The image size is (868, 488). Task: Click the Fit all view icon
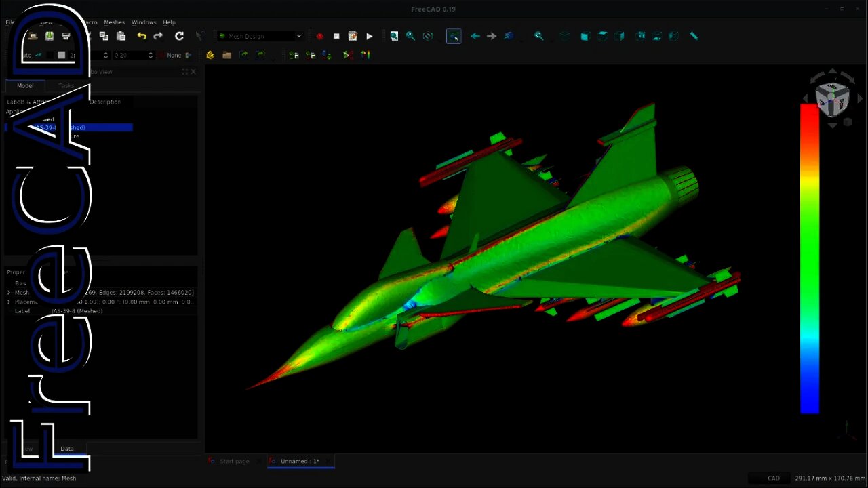click(x=394, y=36)
